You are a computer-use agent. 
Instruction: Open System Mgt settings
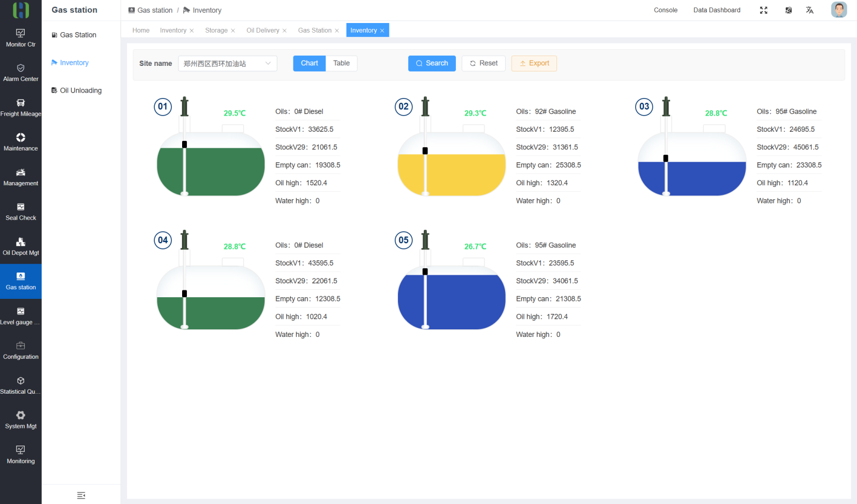point(20,420)
